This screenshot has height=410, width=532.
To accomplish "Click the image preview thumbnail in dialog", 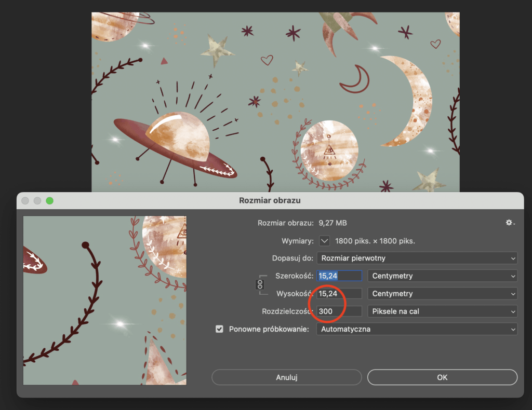I will 104,300.
